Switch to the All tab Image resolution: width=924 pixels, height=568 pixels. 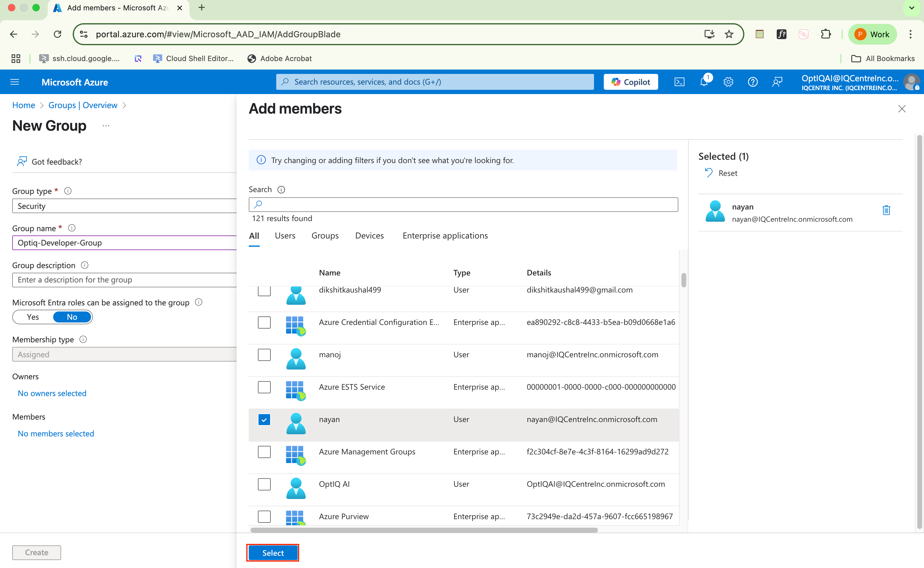tap(254, 236)
